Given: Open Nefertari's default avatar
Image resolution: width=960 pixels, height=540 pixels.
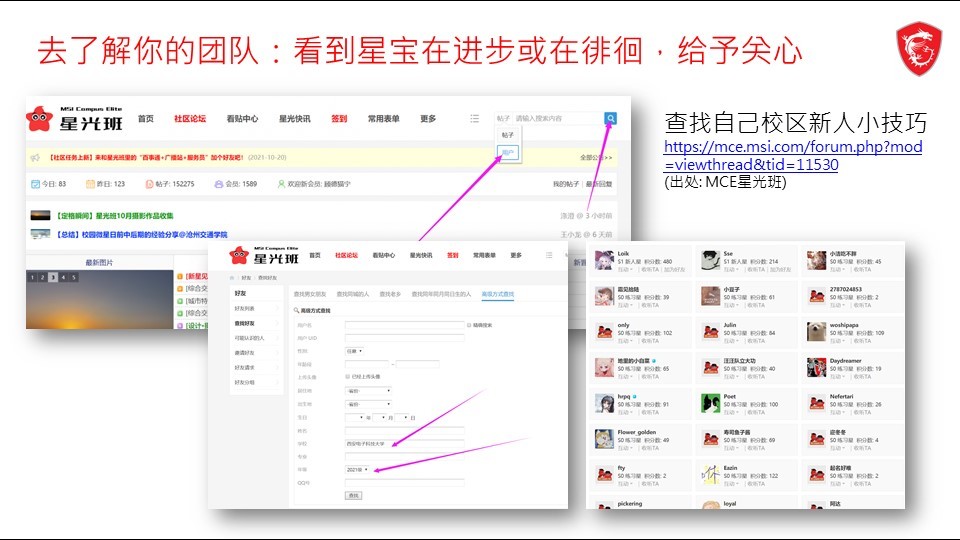Looking at the screenshot, I should click(816, 403).
